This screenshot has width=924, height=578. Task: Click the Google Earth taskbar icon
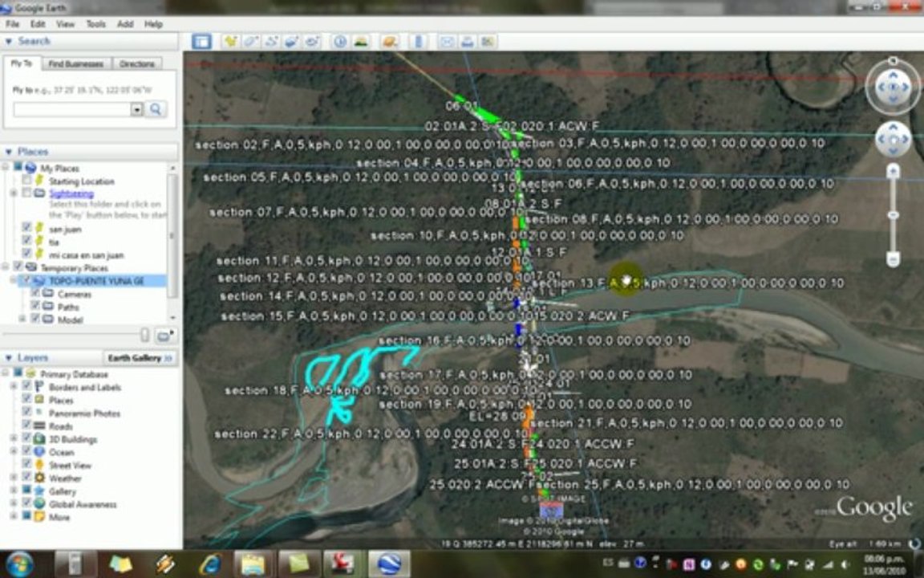click(x=389, y=564)
